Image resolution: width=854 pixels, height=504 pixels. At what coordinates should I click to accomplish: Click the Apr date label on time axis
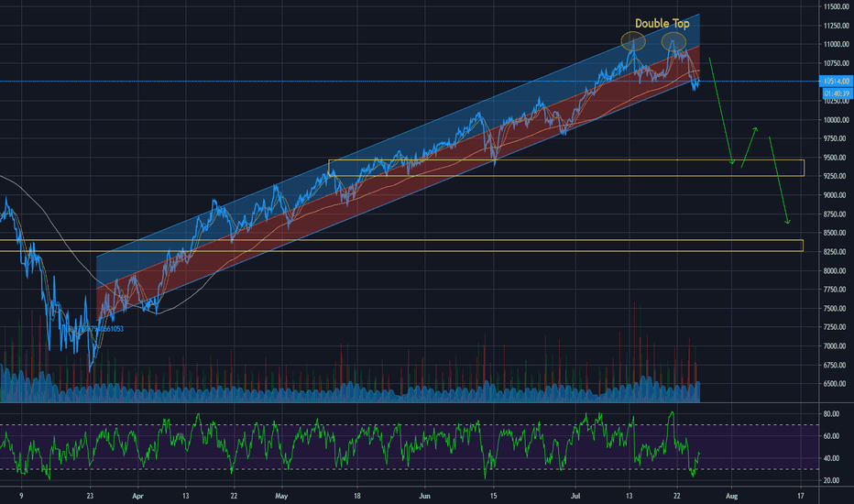point(137,496)
